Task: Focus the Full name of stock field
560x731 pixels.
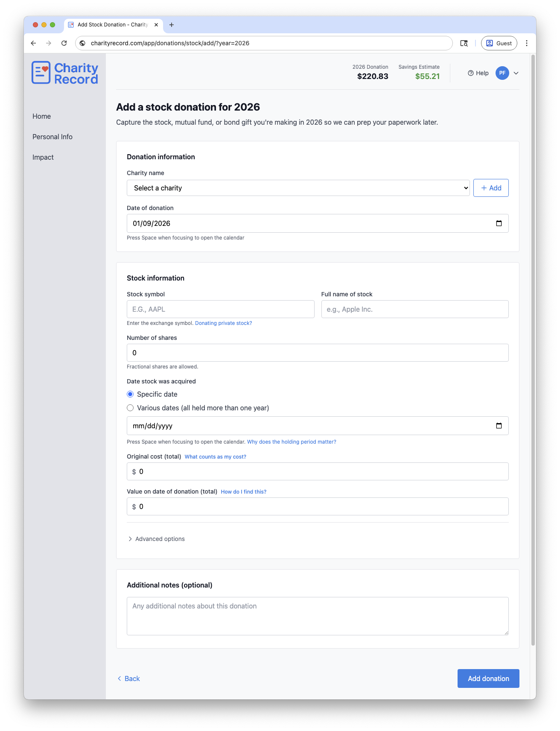Action: [415, 309]
